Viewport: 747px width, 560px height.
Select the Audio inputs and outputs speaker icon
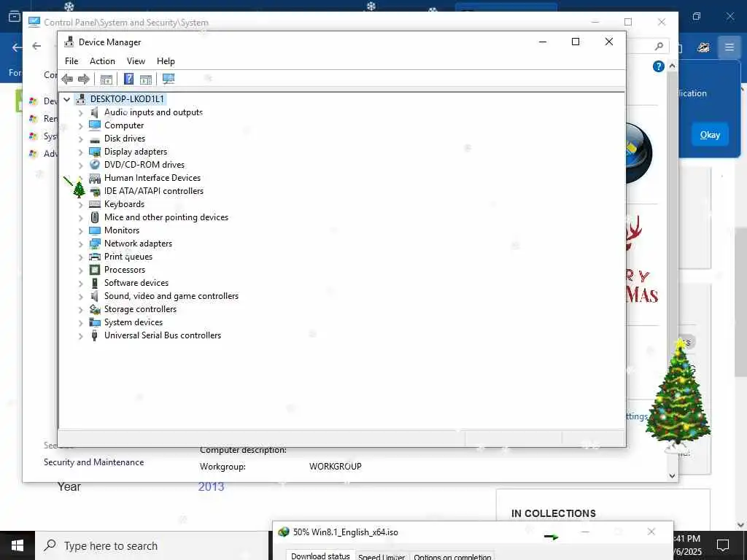click(x=95, y=112)
